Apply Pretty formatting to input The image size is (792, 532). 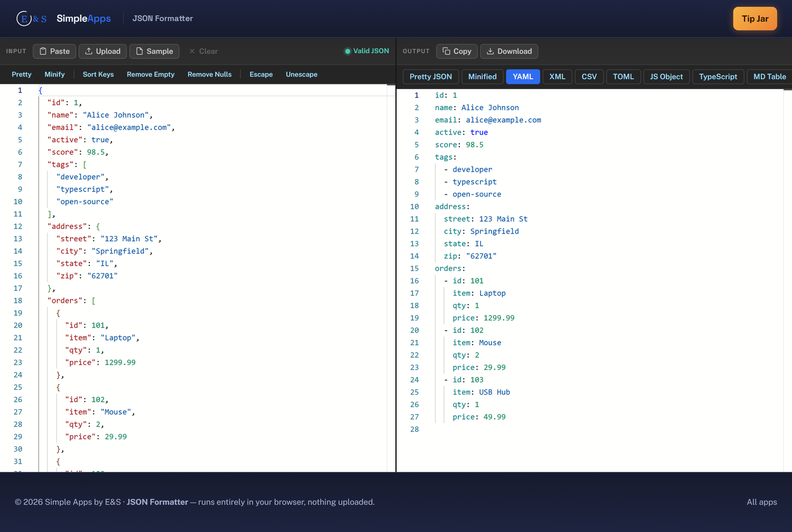pos(22,74)
